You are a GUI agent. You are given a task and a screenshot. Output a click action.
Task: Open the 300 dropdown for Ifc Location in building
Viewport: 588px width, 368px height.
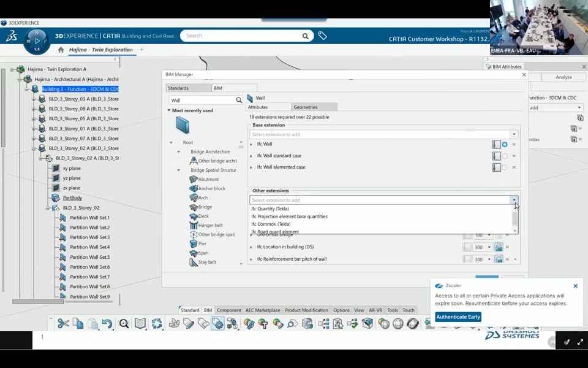(489, 247)
